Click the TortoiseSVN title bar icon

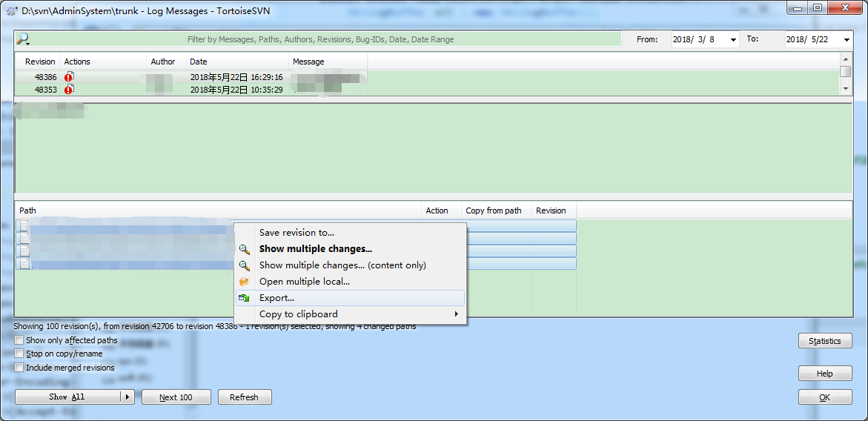click(x=12, y=11)
